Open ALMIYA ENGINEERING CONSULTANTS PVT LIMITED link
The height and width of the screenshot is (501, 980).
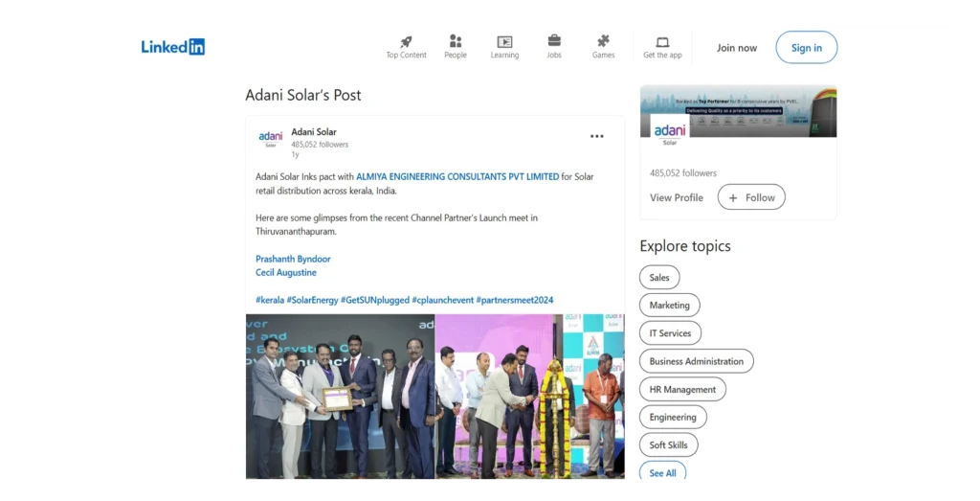click(457, 177)
